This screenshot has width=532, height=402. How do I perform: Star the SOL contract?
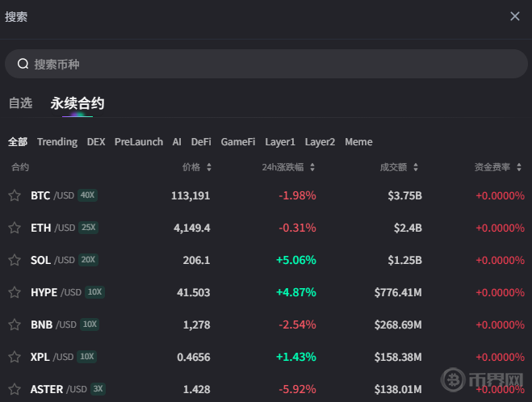click(15, 260)
